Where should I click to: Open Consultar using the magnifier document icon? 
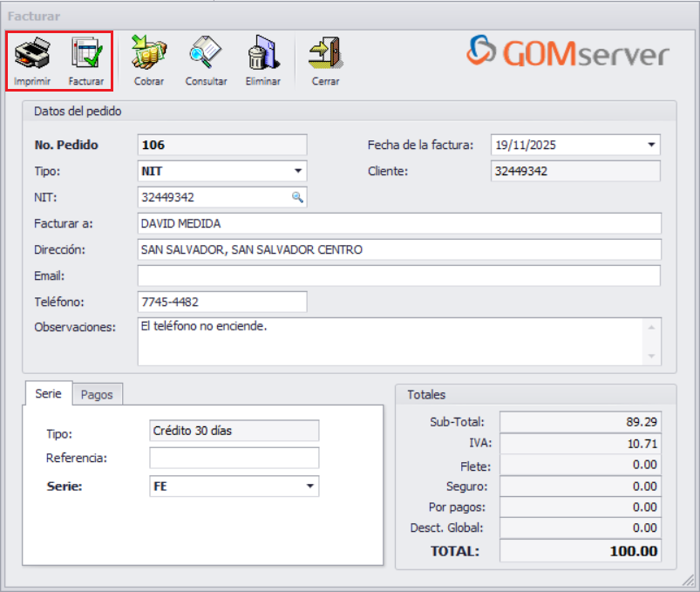[x=205, y=52]
